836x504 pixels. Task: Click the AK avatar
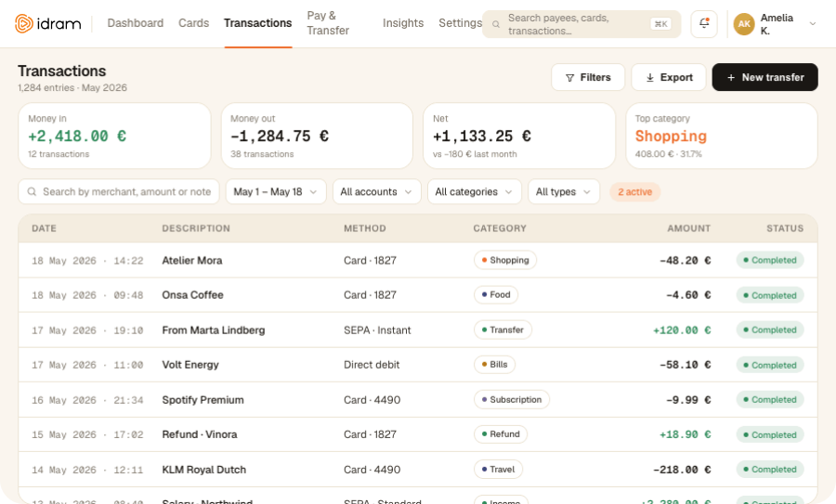(x=744, y=24)
